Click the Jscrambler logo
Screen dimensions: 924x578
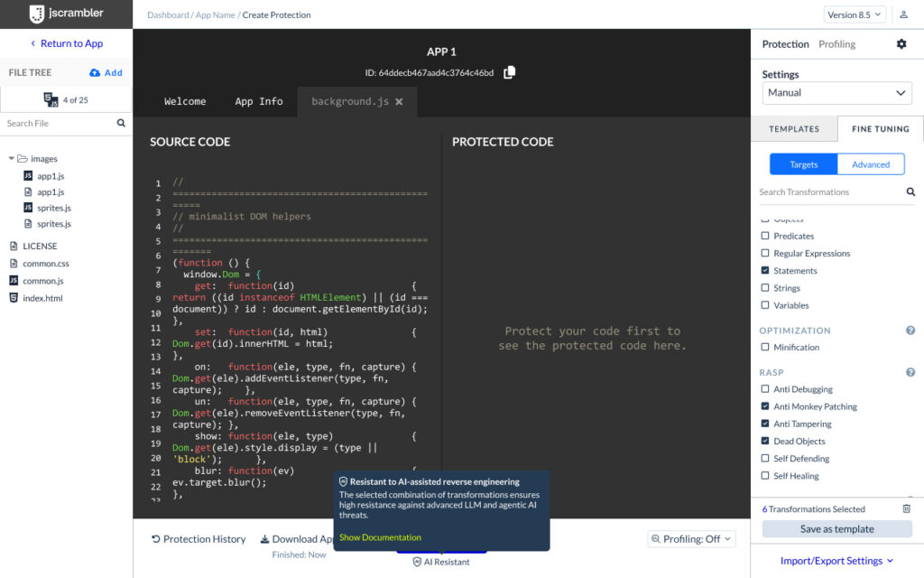66,14
